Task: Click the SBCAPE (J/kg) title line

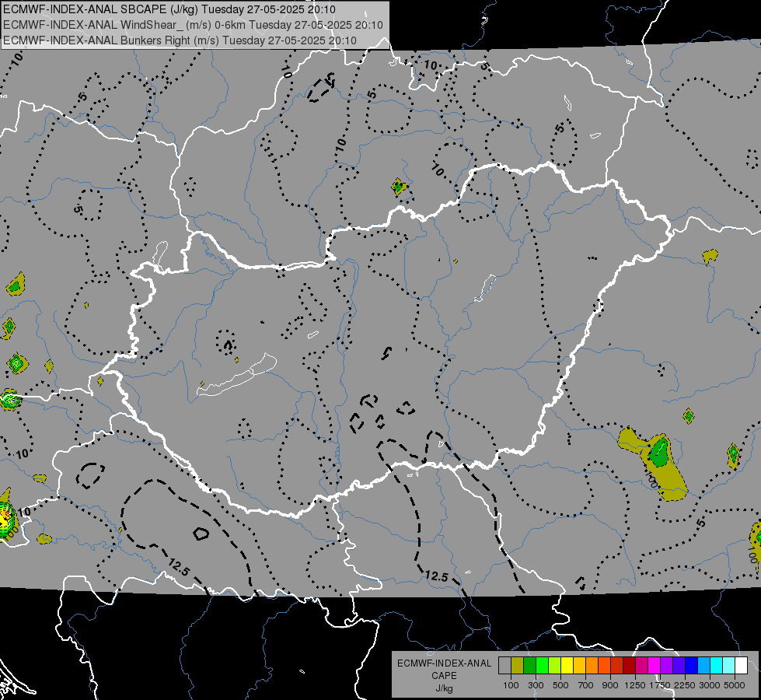Action: coord(169,9)
